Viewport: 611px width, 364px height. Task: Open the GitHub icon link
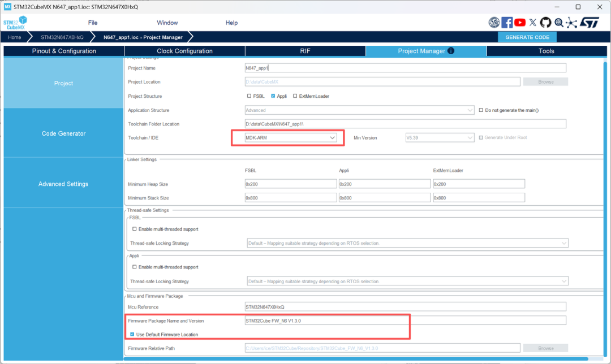point(545,23)
